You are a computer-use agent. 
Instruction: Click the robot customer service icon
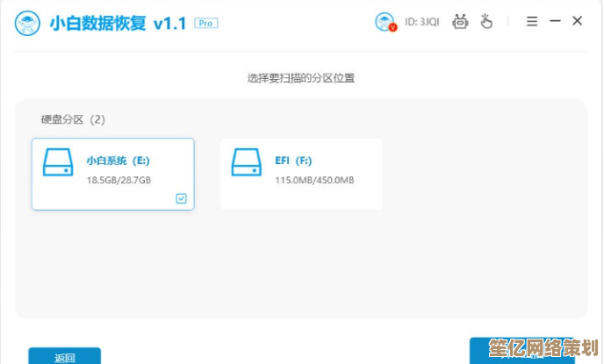[460, 22]
